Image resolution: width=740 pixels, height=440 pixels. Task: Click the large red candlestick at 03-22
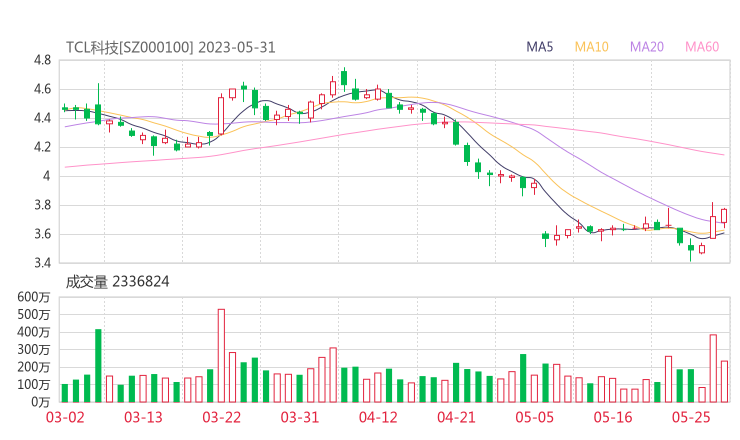click(x=221, y=115)
